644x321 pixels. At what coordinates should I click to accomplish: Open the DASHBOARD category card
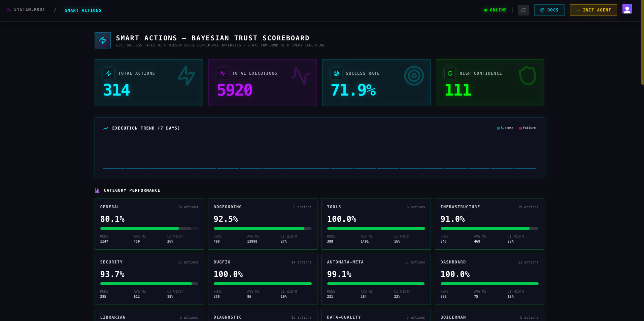pos(489,279)
